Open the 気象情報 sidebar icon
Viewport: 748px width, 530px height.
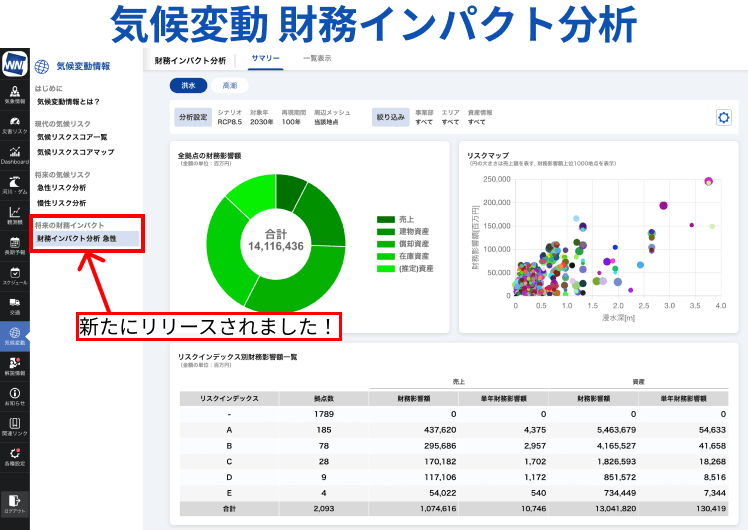pos(14,94)
